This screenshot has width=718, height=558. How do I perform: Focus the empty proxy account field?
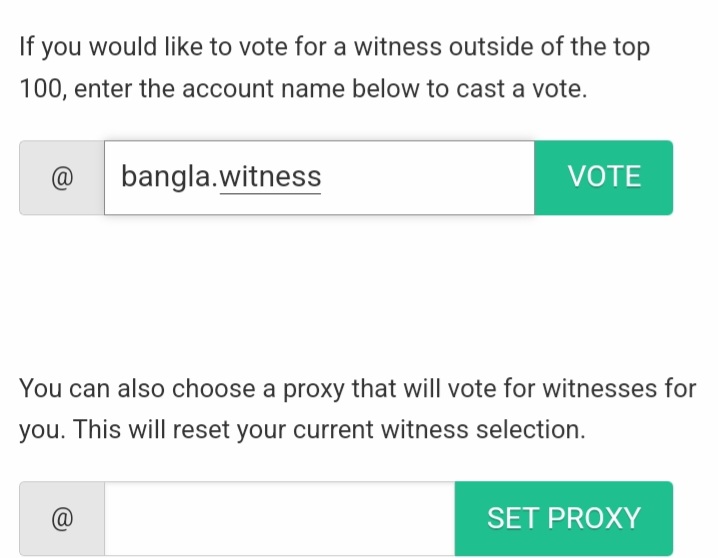click(279, 519)
